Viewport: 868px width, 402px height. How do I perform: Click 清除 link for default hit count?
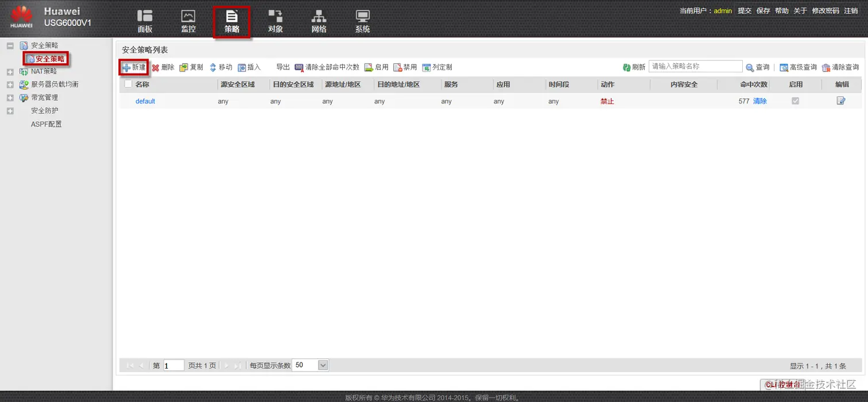[759, 101]
